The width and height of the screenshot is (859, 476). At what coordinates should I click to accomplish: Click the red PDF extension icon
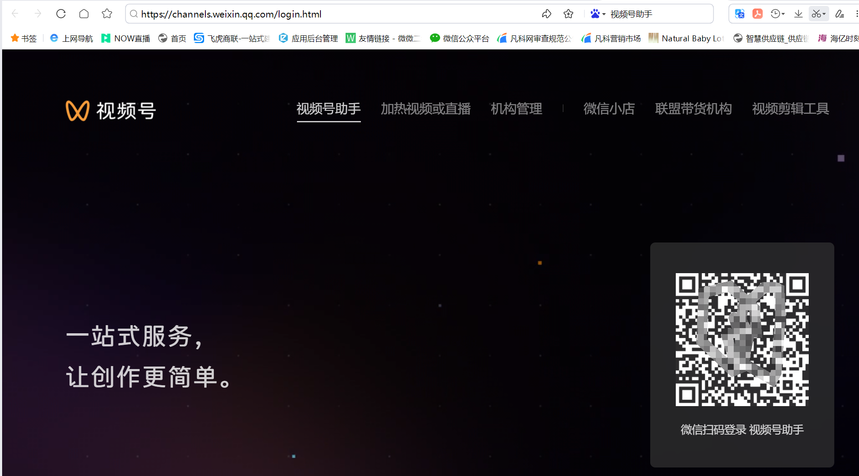pyautogui.click(x=758, y=14)
